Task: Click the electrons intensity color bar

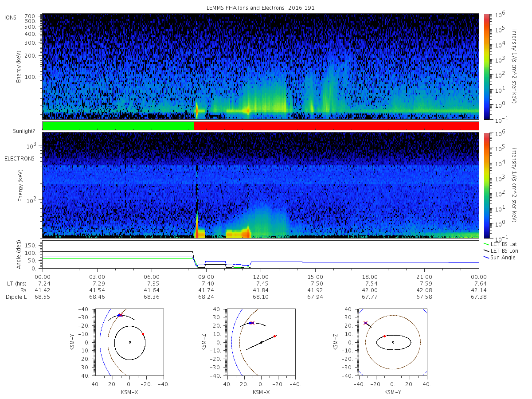Action: (x=486, y=185)
